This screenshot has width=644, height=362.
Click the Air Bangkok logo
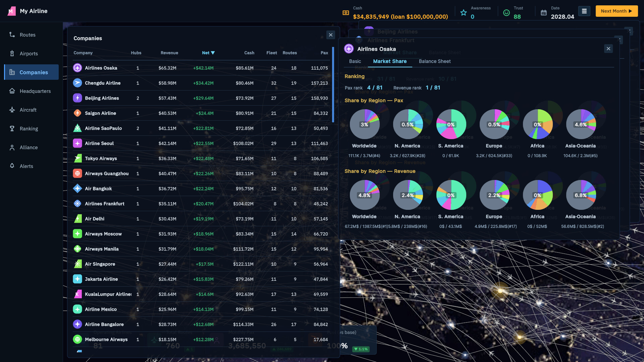[77, 188]
